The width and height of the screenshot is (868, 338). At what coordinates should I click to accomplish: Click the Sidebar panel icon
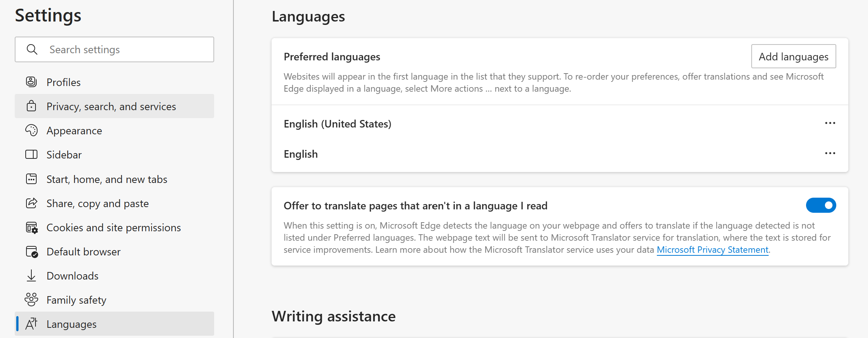(x=31, y=155)
